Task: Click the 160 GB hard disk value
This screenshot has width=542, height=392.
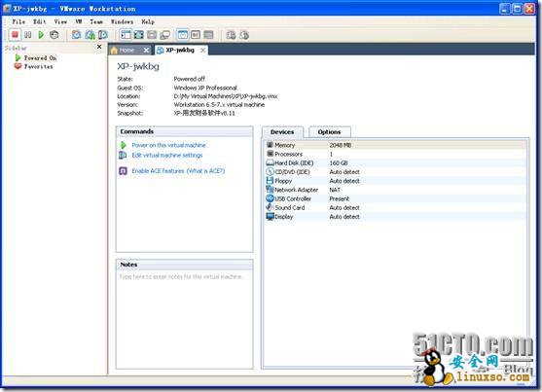Action: pyautogui.click(x=339, y=163)
